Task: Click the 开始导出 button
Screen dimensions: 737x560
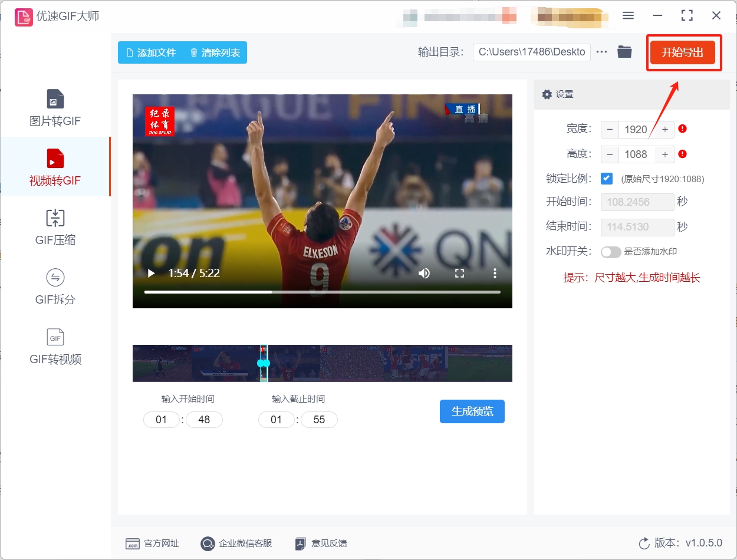Action: (x=682, y=52)
